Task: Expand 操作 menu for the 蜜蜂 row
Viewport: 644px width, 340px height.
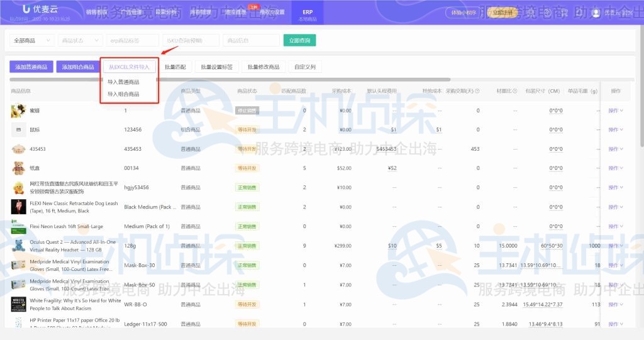Action: point(615,111)
